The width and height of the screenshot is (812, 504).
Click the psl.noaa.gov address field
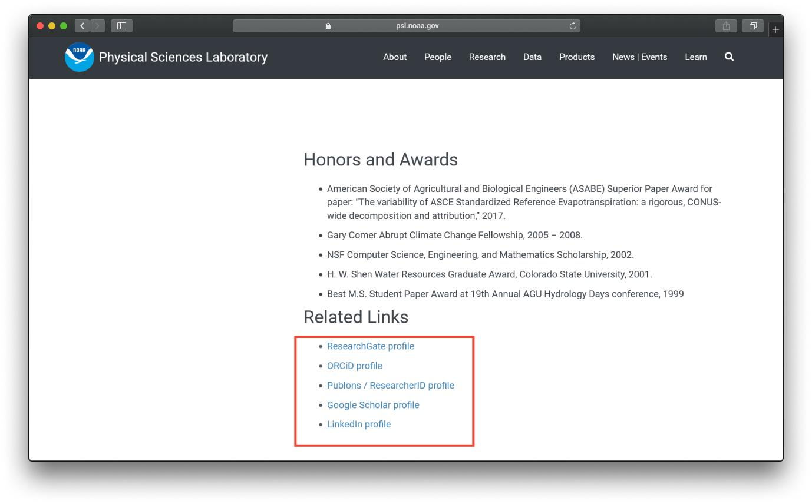click(x=407, y=26)
